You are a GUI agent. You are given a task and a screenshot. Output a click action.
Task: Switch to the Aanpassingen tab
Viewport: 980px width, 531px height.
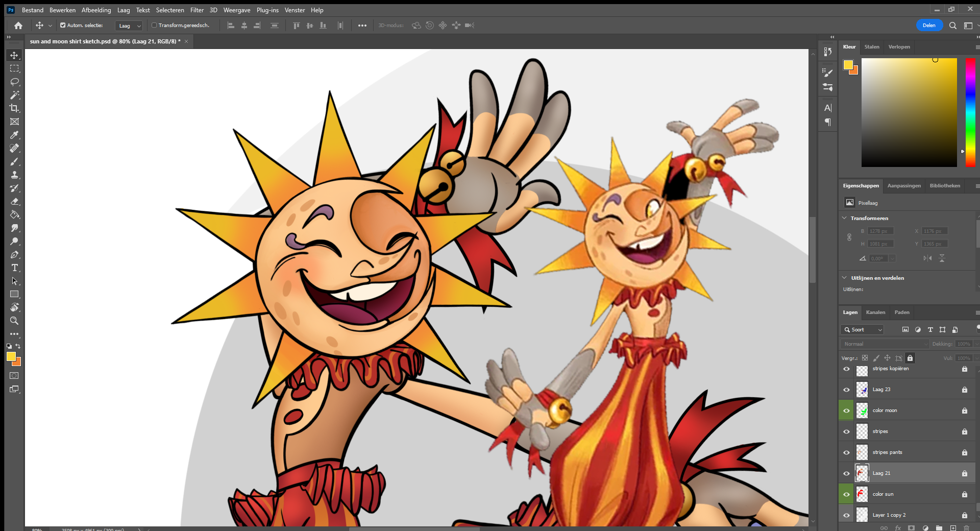(904, 186)
